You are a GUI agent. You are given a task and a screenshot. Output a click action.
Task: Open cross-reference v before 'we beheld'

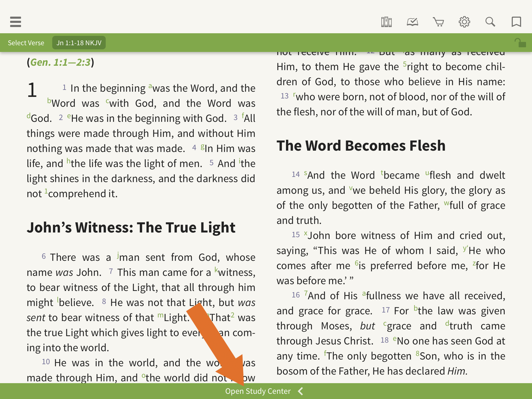click(x=351, y=188)
